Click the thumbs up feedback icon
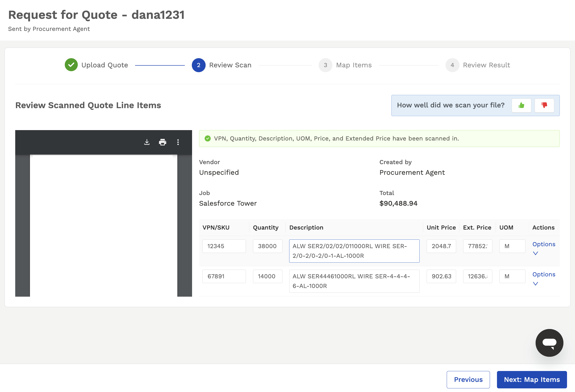The image size is (575, 392). pyautogui.click(x=521, y=105)
